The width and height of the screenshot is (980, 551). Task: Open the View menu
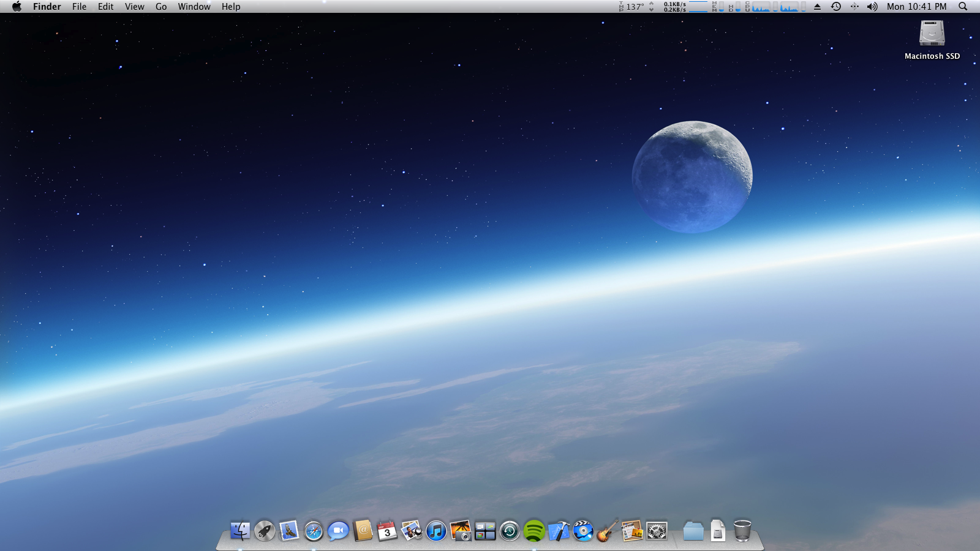click(134, 7)
